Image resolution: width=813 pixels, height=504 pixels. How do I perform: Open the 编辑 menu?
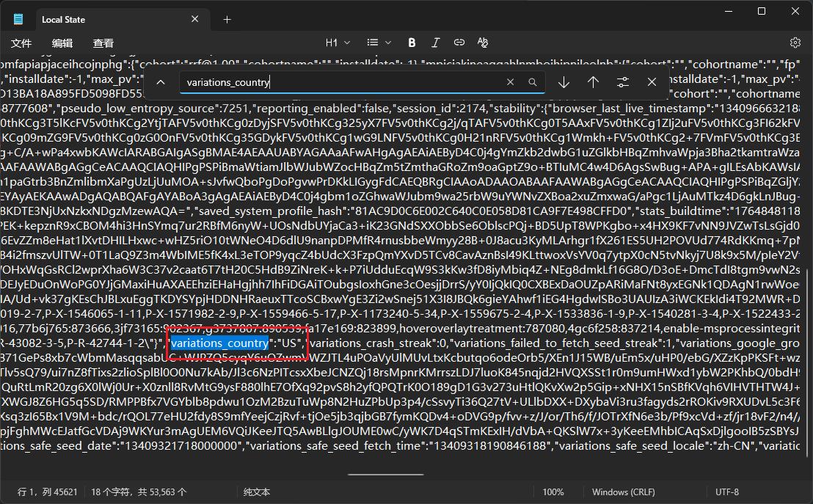click(62, 43)
